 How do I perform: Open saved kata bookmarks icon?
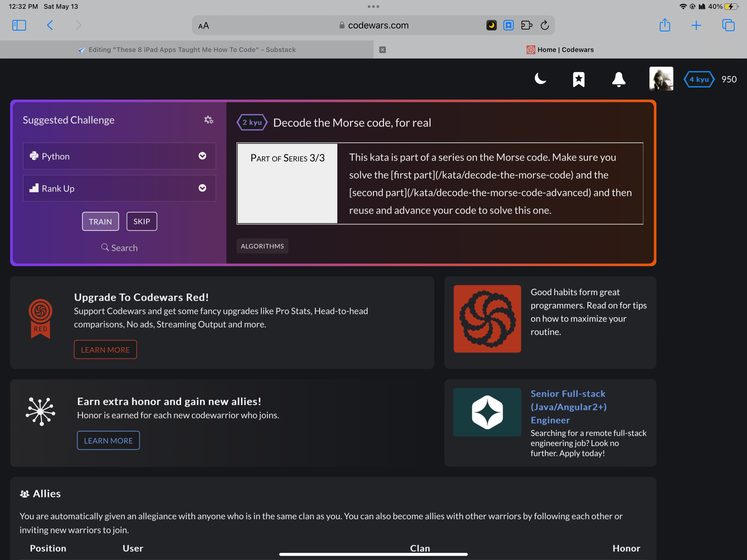pos(579,79)
